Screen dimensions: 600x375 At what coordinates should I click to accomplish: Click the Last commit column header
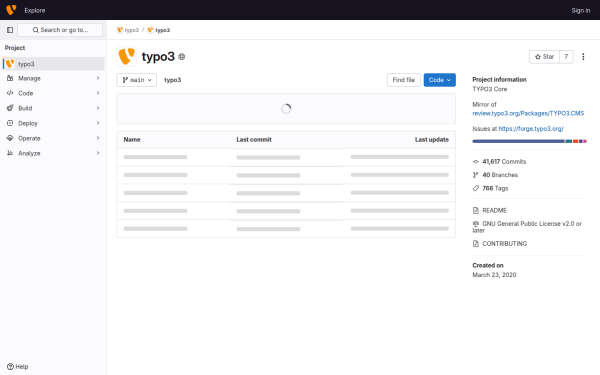pos(254,140)
